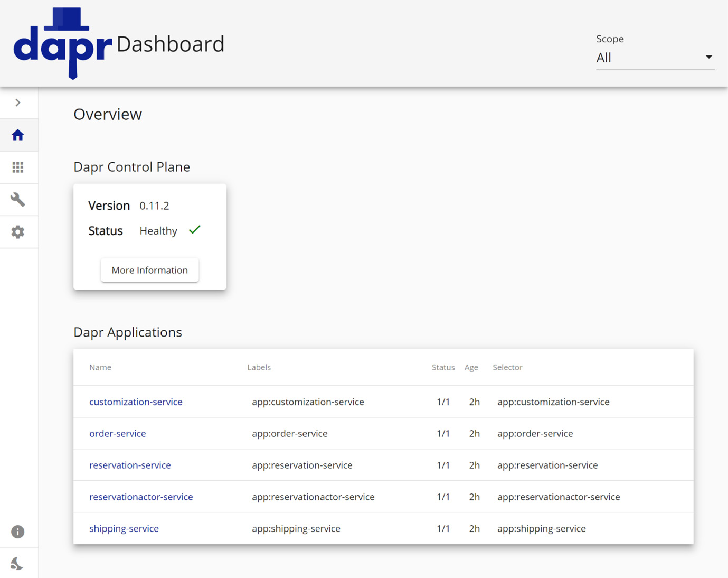Screen dimensions: 728x578
Task: Click the green Healthy status checkmark
Action: [195, 230]
